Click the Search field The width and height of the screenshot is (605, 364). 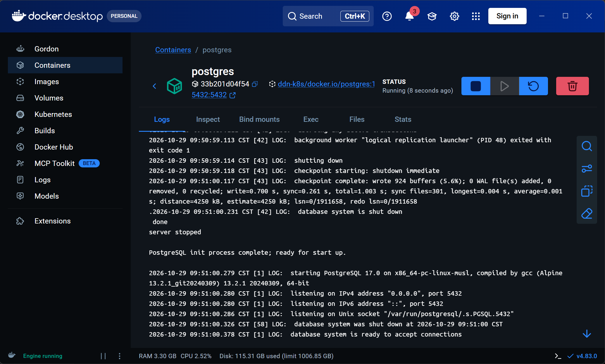328,16
